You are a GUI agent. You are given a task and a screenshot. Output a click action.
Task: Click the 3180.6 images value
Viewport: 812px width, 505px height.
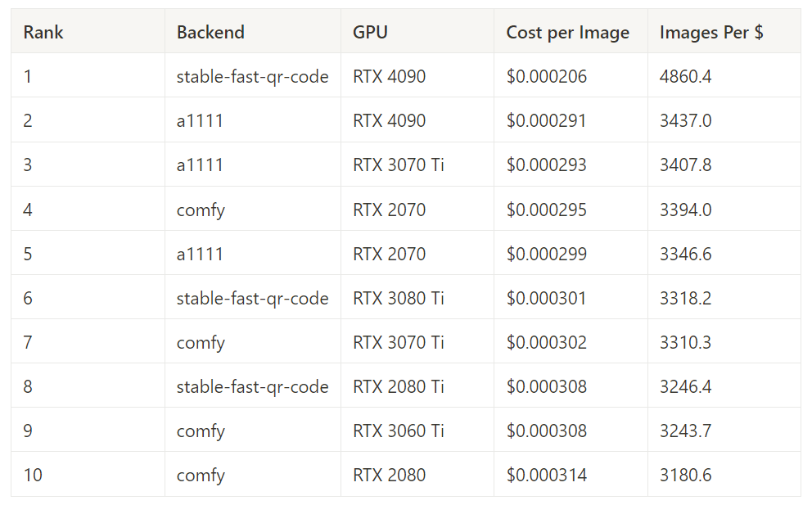click(x=685, y=475)
